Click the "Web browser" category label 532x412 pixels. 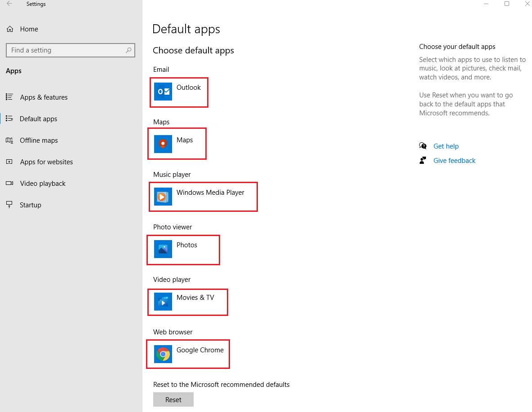(x=173, y=332)
